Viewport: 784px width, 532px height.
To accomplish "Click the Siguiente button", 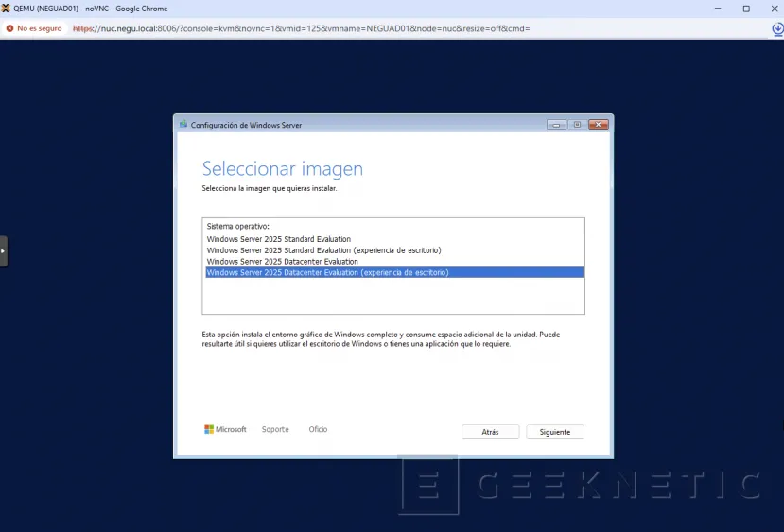I will point(555,432).
